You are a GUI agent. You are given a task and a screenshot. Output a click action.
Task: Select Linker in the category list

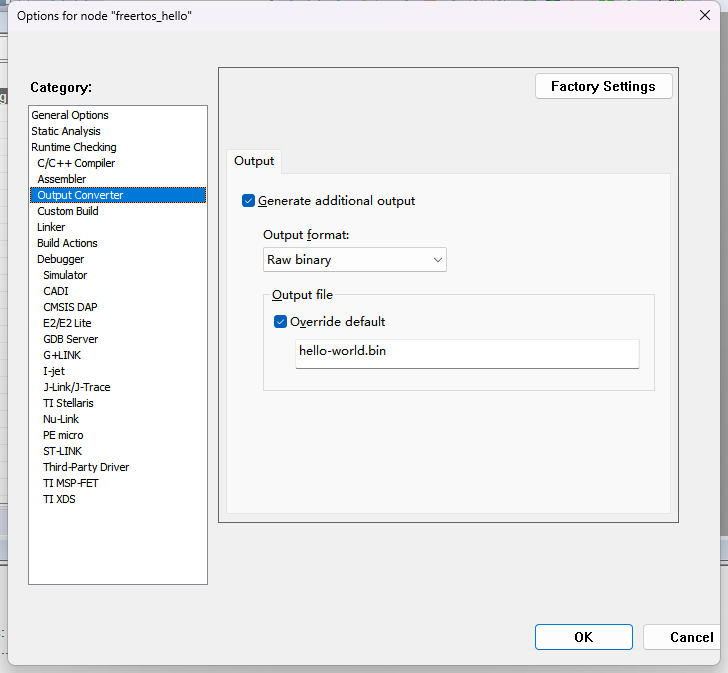51,227
